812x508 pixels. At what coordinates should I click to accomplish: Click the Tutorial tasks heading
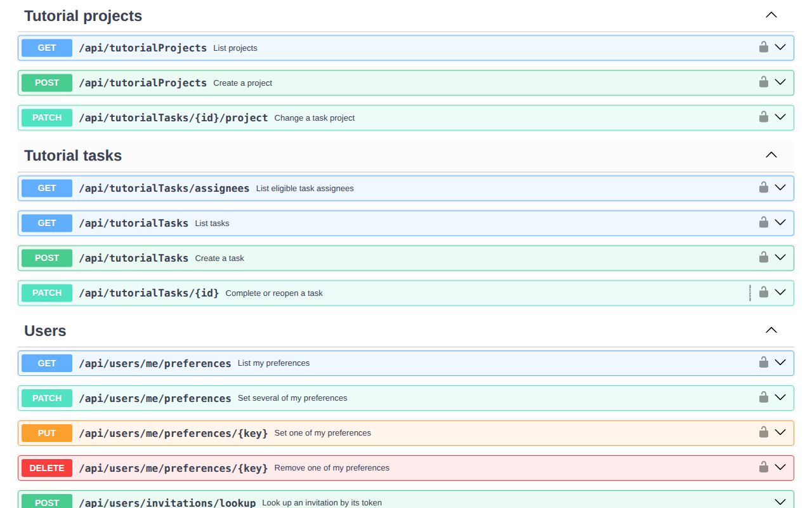[x=73, y=156]
